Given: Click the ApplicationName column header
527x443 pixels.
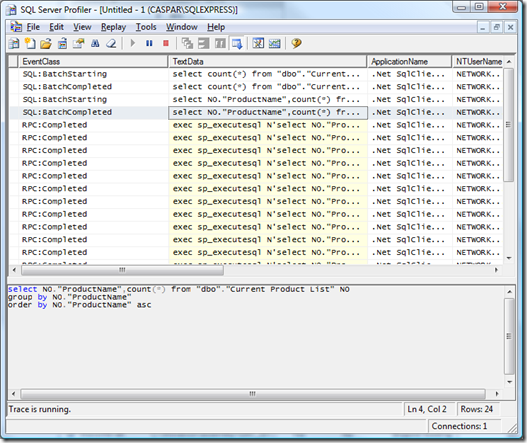Looking at the screenshot, I should point(410,62).
